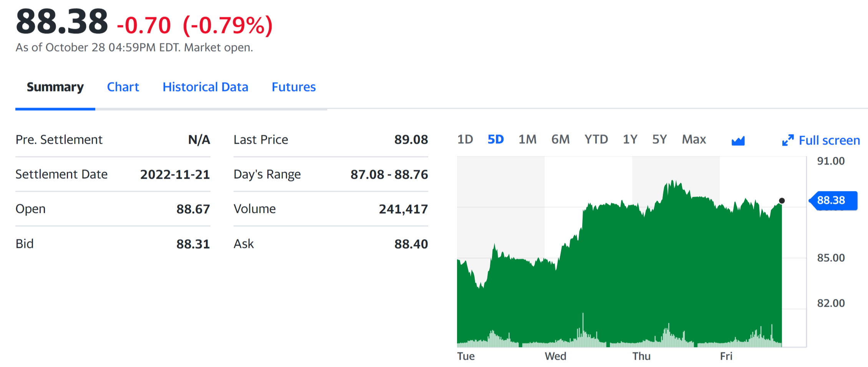Click the 85.00 y-axis label
Image resolution: width=868 pixels, height=367 pixels.
(831, 258)
